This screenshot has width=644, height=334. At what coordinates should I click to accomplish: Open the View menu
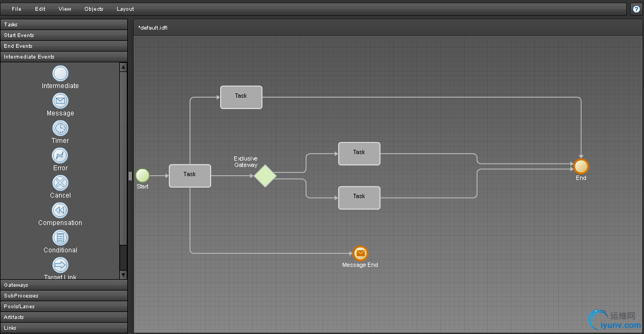[x=65, y=9]
